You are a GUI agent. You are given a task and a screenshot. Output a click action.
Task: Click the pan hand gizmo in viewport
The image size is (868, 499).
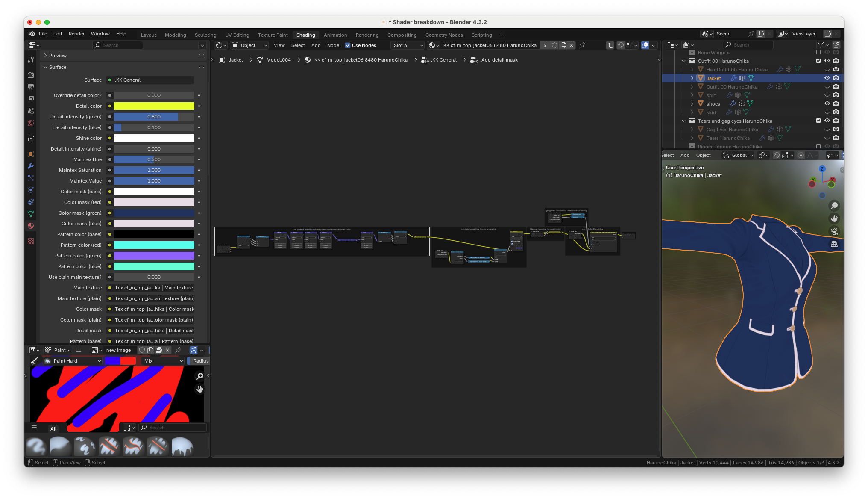(834, 218)
